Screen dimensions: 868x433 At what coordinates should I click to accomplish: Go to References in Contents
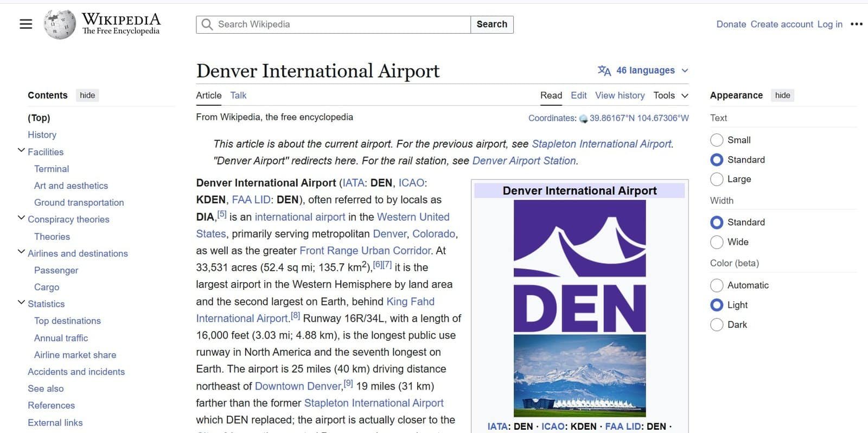(x=52, y=405)
